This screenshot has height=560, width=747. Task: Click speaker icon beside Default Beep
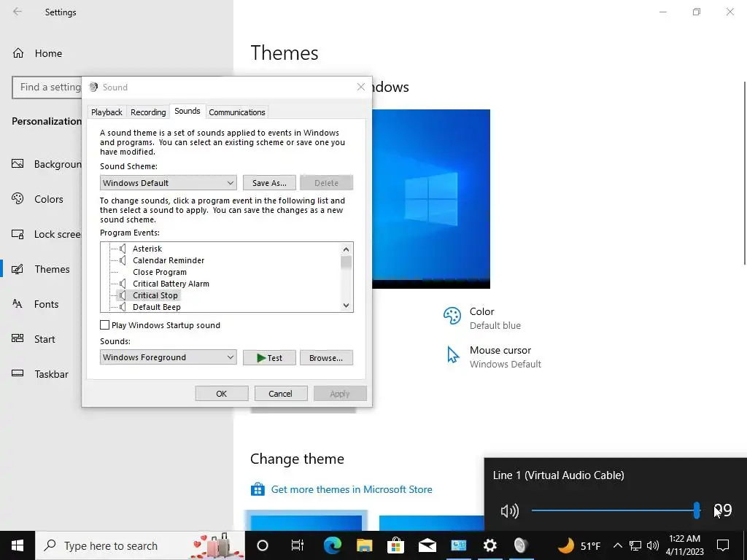pos(123,307)
